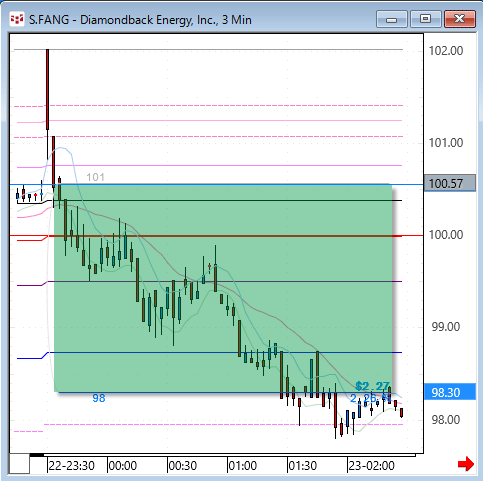The width and height of the screenshot is (483, 481).
Task: Click the 01:00 time axis label
Action: click(x=243, y=466)
